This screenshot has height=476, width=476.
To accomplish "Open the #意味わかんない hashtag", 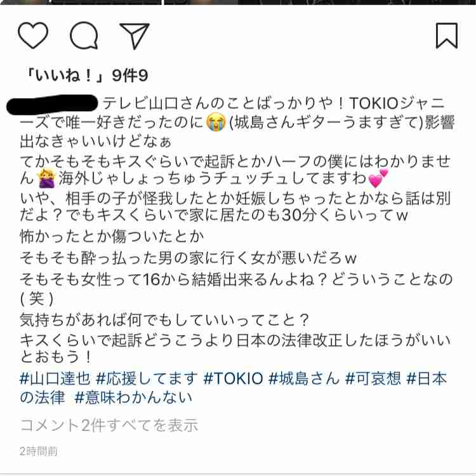I will [x=133, y=397].
